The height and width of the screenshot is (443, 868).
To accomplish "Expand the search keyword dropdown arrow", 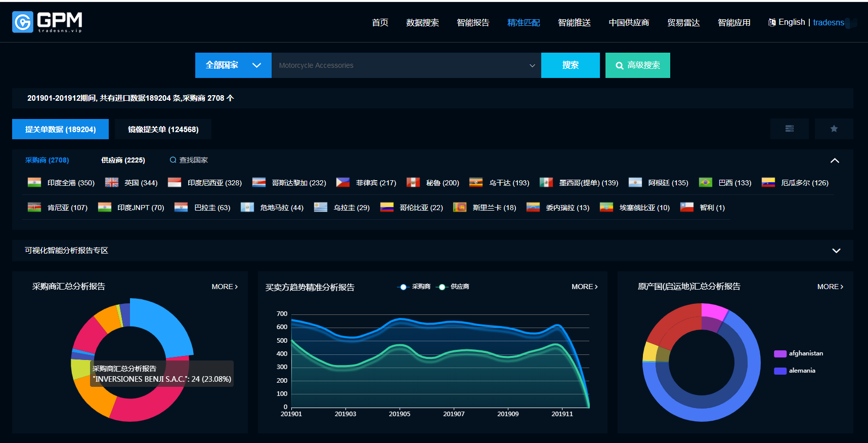I will coord(532,65).
